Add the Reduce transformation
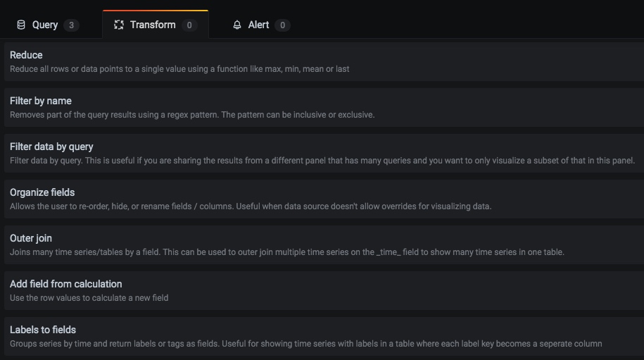Image resolution: width=644 pixels, height=360 pixels. (x=26, y=55)
